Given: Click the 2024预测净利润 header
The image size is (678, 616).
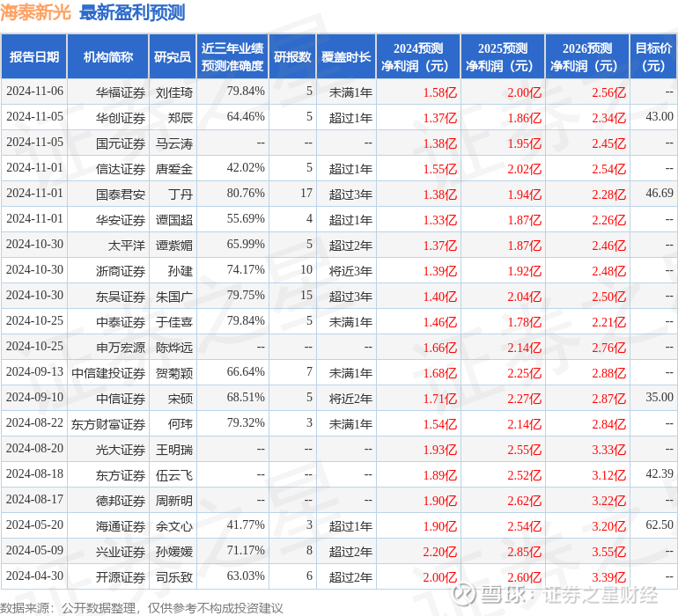Looking at the screenshot, I should click(418, 56).
